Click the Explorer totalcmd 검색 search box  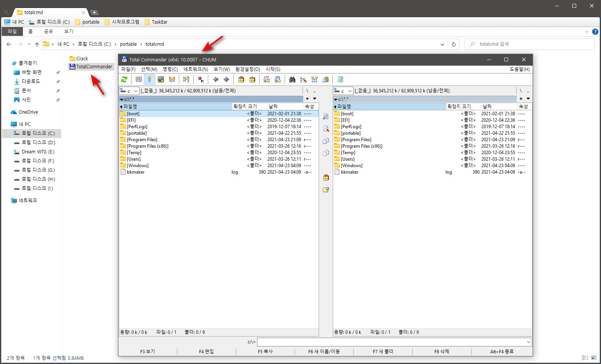pyautogui.click(x=530, y=44)
